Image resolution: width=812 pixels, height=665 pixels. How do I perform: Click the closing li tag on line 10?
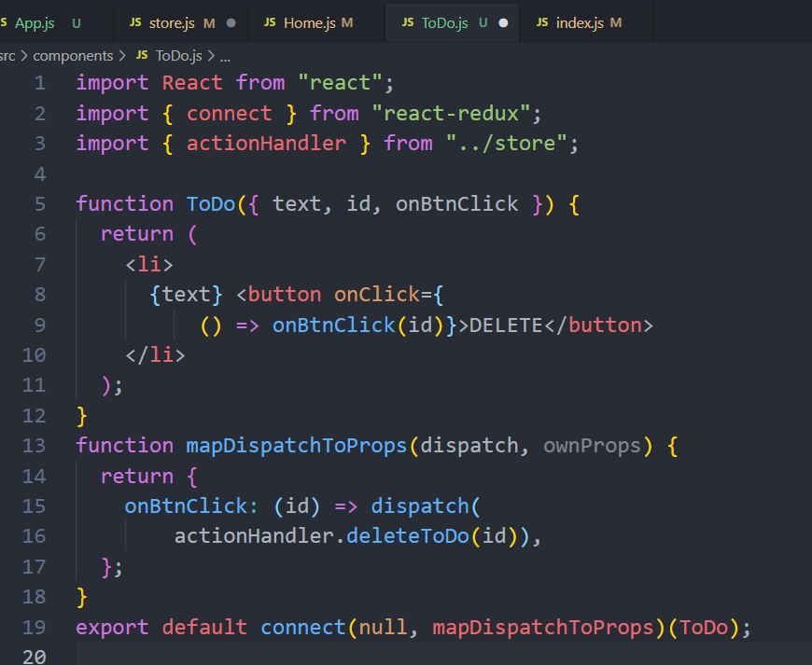click(155, 355)
